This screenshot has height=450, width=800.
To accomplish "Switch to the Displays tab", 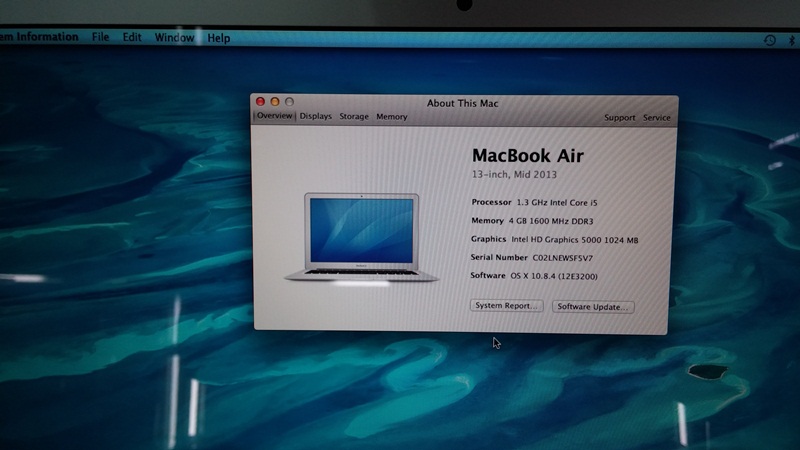I will (315, 116).
